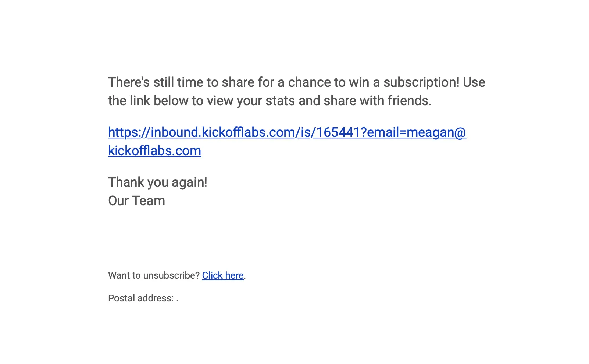The height and width of the screenshot is (364, 589).
Task: Click the 'https://' start of the link
Action: pos(129,132)
